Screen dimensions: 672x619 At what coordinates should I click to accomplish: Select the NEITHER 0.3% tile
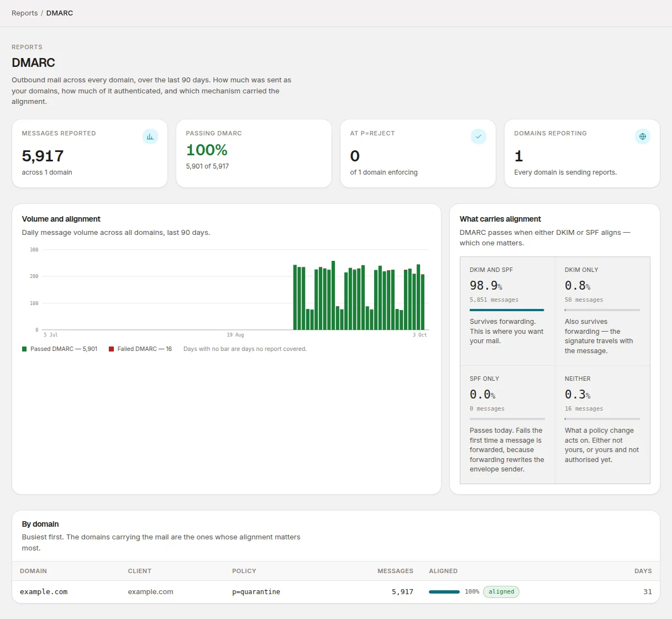[602, 424]
